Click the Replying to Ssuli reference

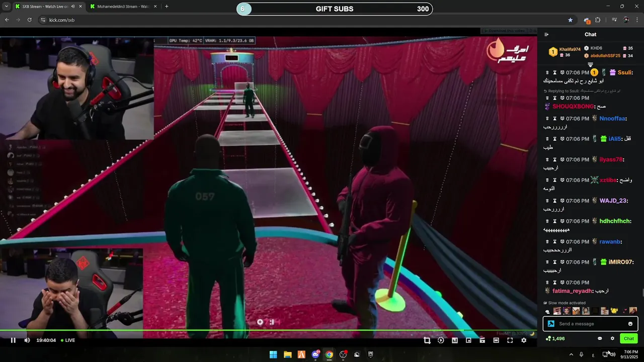(582, 91)
